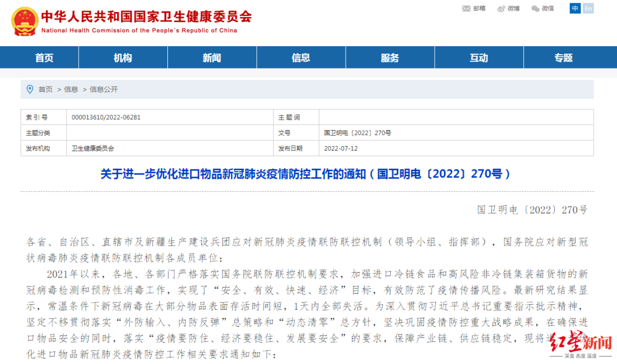The height and width of the screenshot is (364, 617).
Task: Click the blue article headline 关于进一步优化进口物品
Action: (305, 174)
